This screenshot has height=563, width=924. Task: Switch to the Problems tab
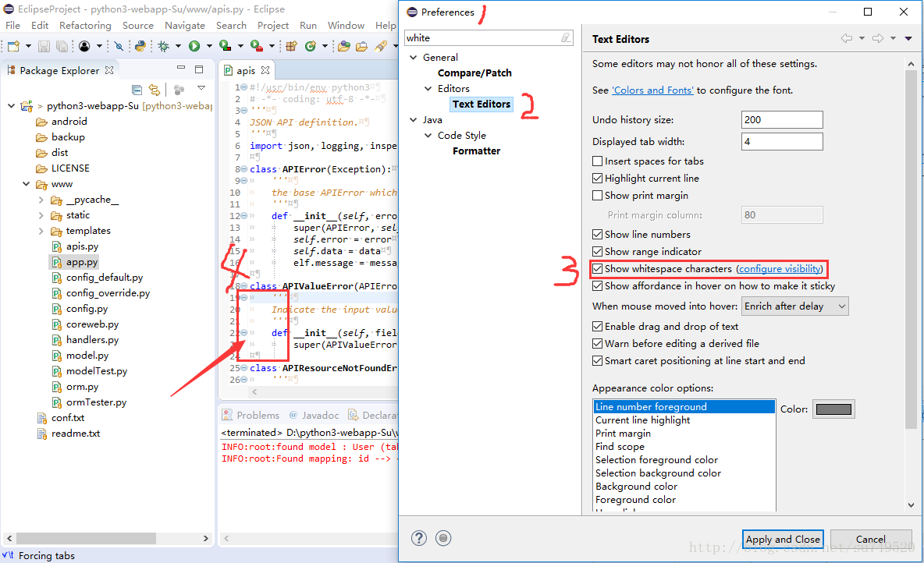pos(251,415)
